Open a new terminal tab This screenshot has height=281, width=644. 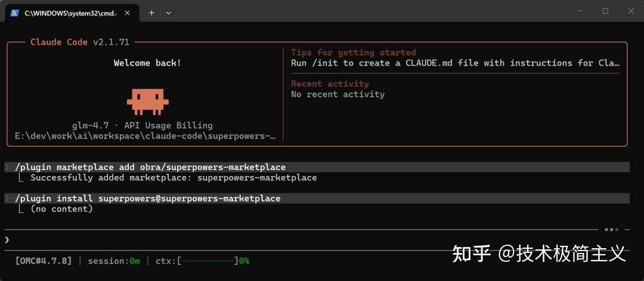pos(151,13)
